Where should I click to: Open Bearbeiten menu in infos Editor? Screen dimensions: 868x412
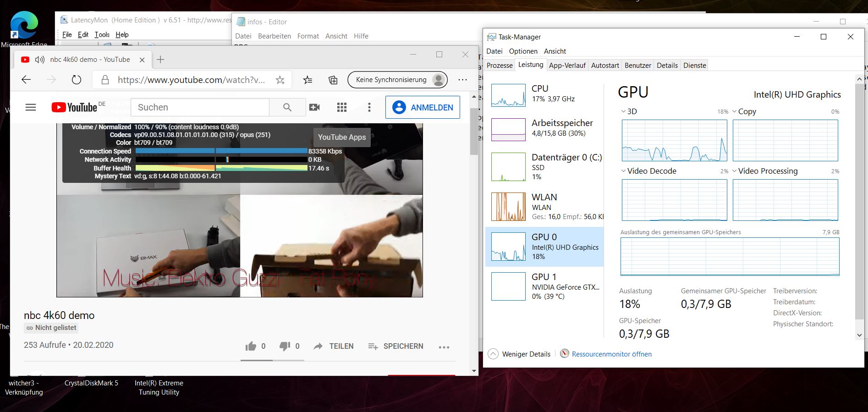274,36
